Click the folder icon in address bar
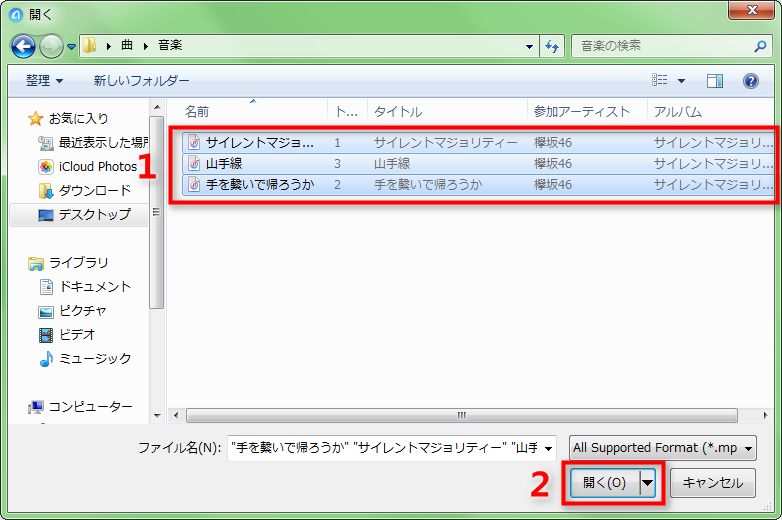The width and height of the screenshot is (782, 520). point(90,45)
